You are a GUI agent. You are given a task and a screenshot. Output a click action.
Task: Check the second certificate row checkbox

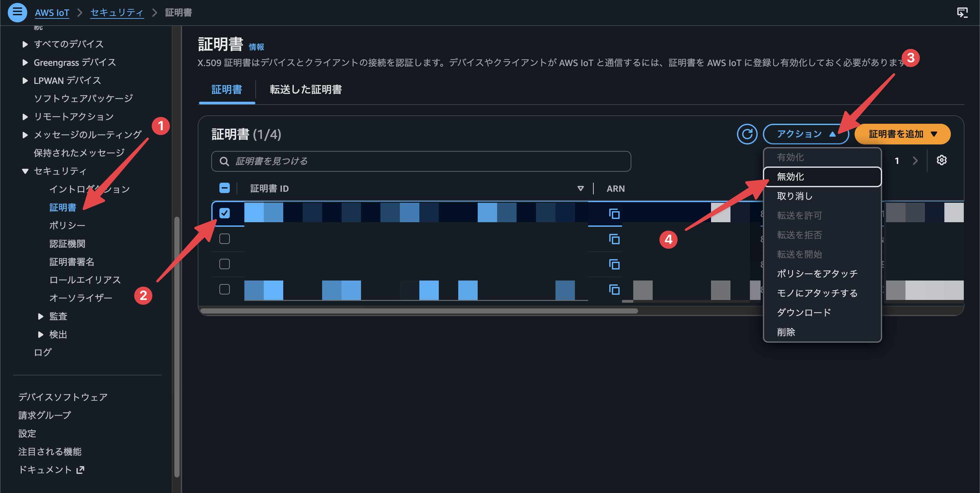[x=225, y=239]
